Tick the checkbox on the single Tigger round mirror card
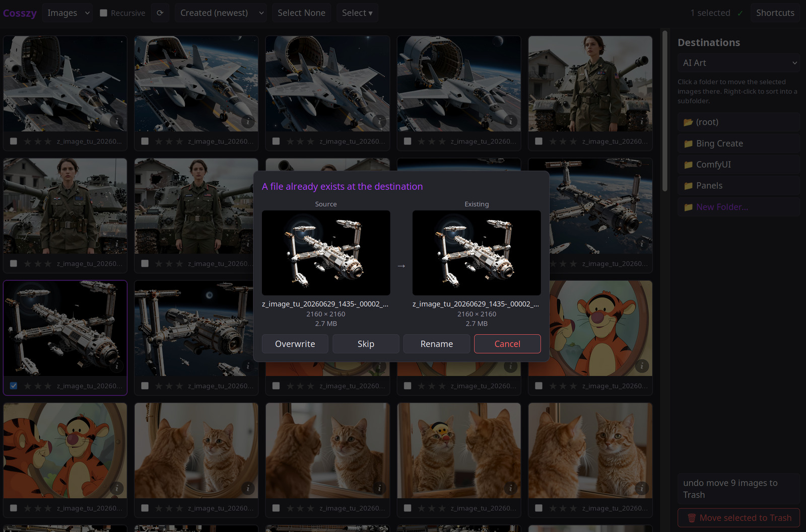The image size is (806, 532). coord(539,386)
